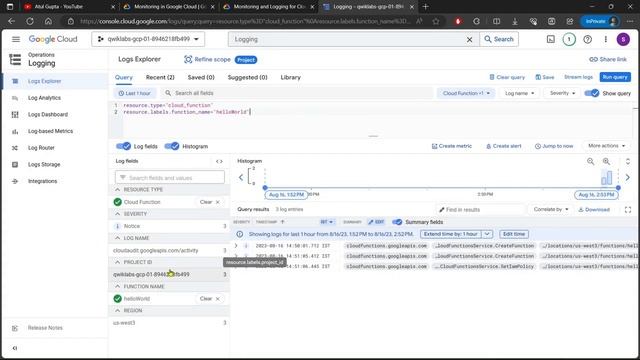Select the Query tab
Screen dimensions: 640x360
[x=124, y=77]
